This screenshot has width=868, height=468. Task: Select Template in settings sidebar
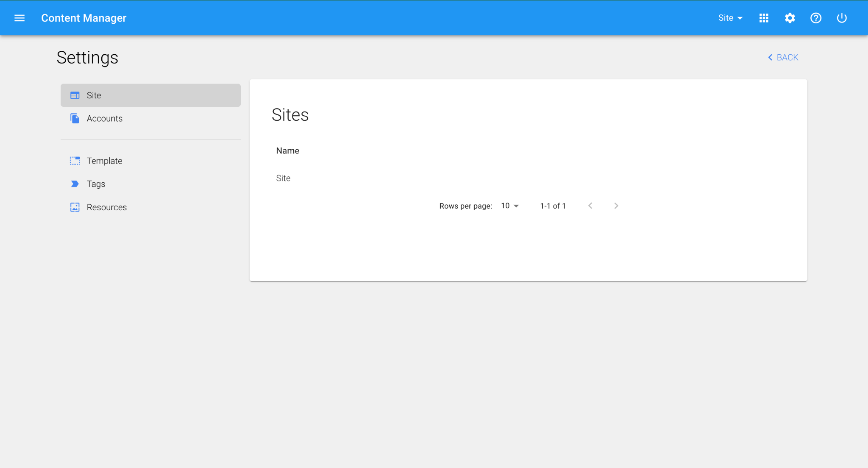click(x=105, y=161)
